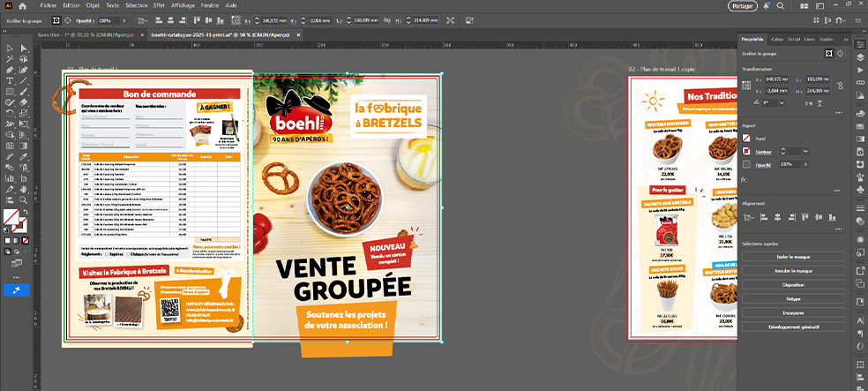Expand Opacité arrow in control bar
The width and height of the screenshot is (868, 391).
(x=124, y=20)
